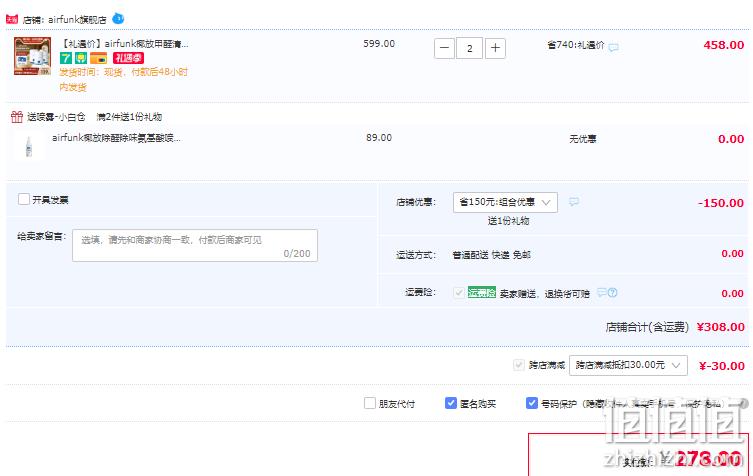Select the gift price 89.00
Image resolution: width=753 pixels, height=476 pixels.
pyautogui.click(x=379, y=138)
